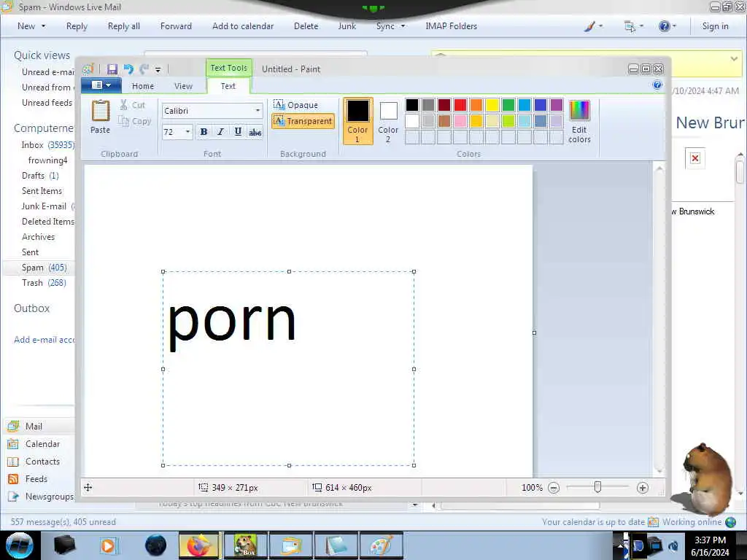The image size is (747, 560).
Task: Select Color 2 background box
Action: (388, 120)
